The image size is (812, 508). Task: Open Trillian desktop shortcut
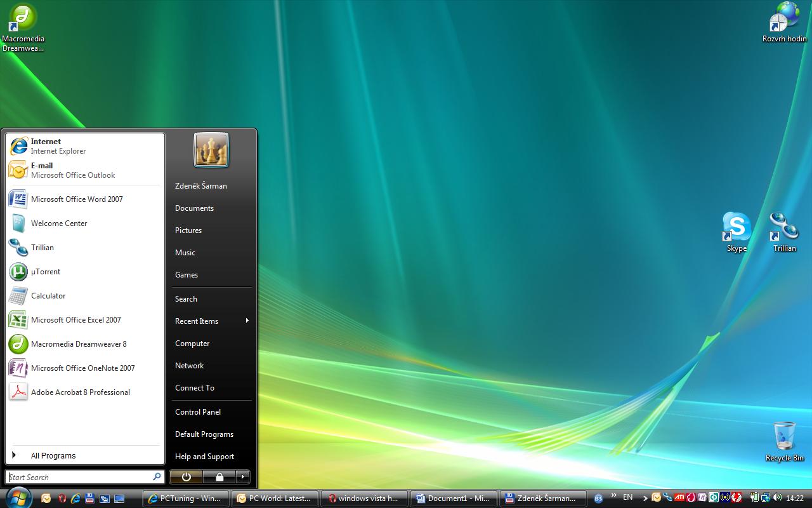click(785, 232)
